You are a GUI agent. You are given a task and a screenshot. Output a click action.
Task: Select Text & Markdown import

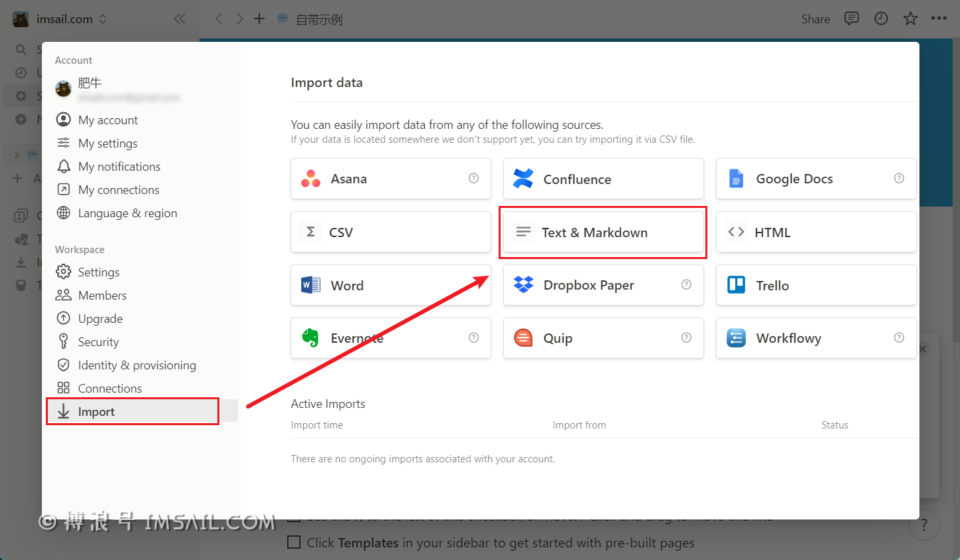[x=603, y=232]
